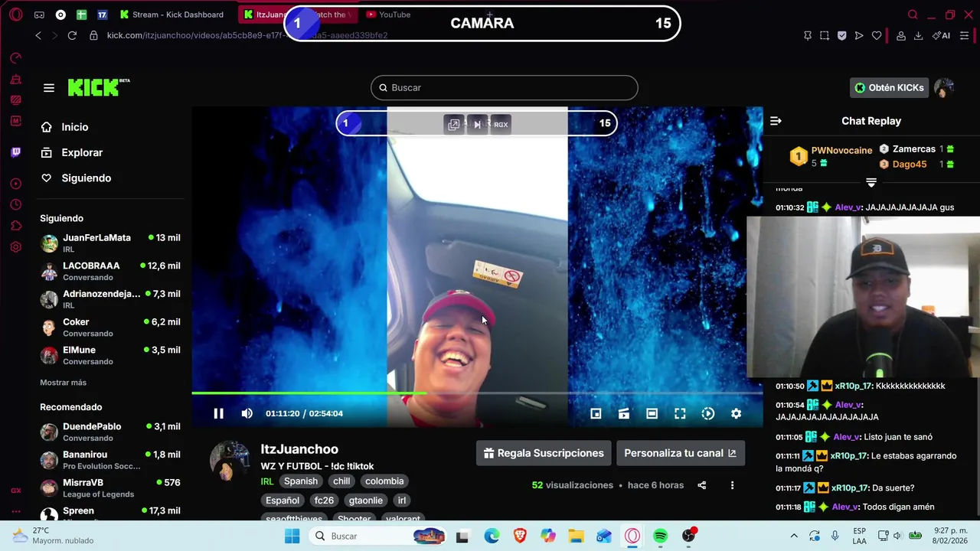This screenshot has width=980, height=551.
Task: Open Bananirou recommended channel
Action: click(110, 460)
